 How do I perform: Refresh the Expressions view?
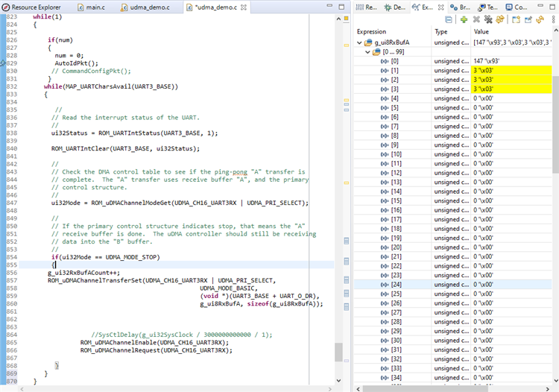pos(540,19)
